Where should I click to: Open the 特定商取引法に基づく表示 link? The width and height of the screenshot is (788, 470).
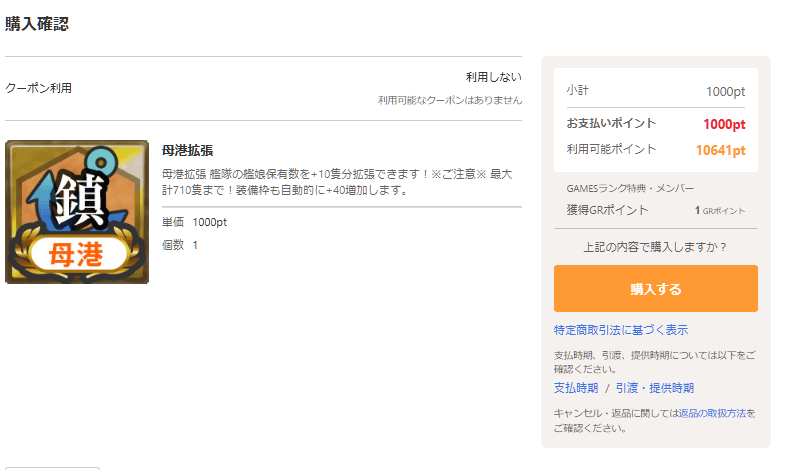[620, 330]
